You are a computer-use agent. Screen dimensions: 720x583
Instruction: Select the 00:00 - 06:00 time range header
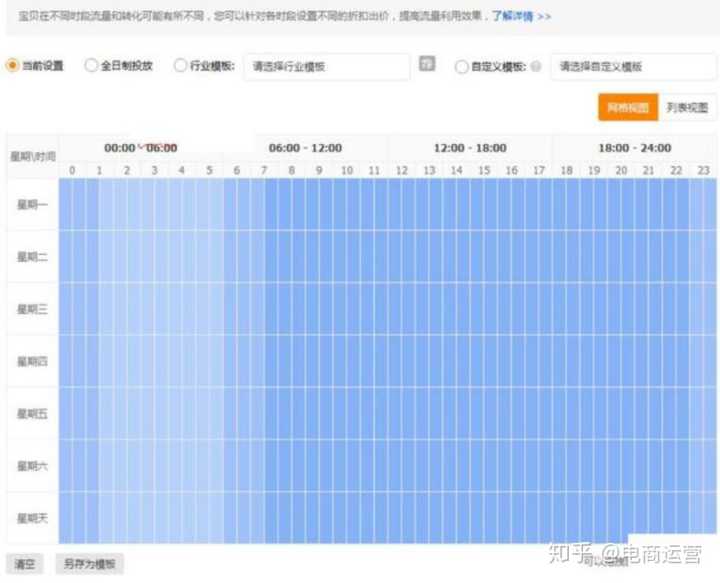[141, 148]
